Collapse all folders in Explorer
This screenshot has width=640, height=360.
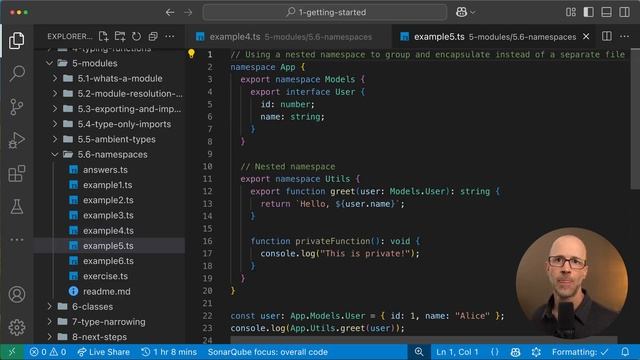click(x=153, y=36)
